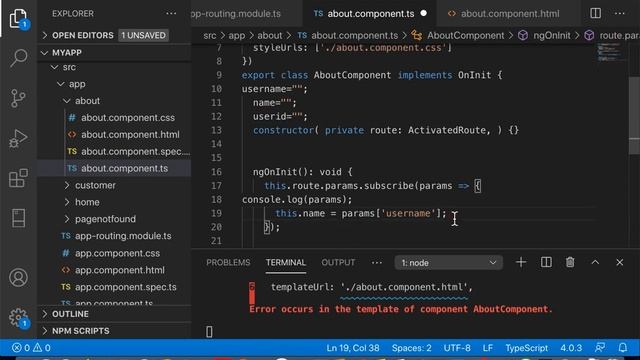Open the OUTPUT panel tab
Screen dimensions: 640x360
click(338, 262)
